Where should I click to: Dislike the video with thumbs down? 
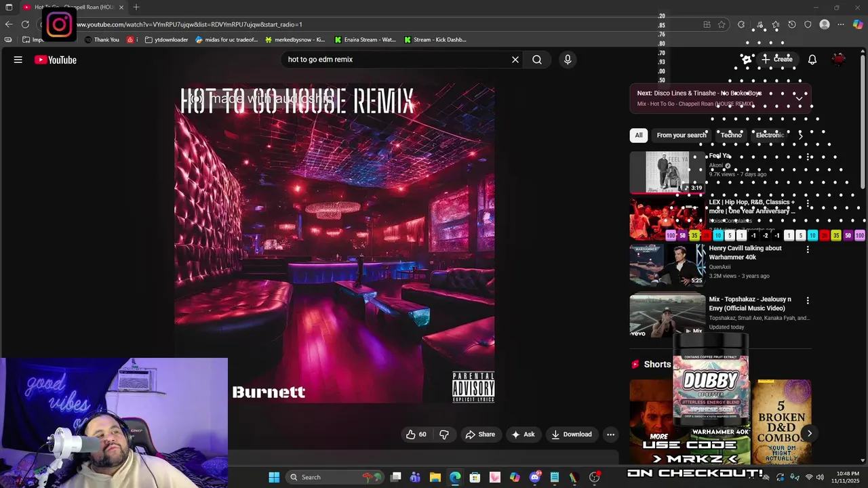(x=444, y=434)
